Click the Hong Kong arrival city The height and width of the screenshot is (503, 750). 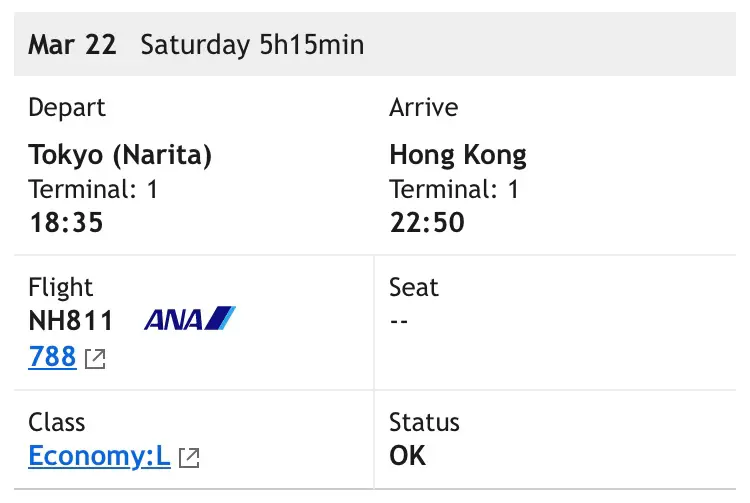[x=458, y=155]
